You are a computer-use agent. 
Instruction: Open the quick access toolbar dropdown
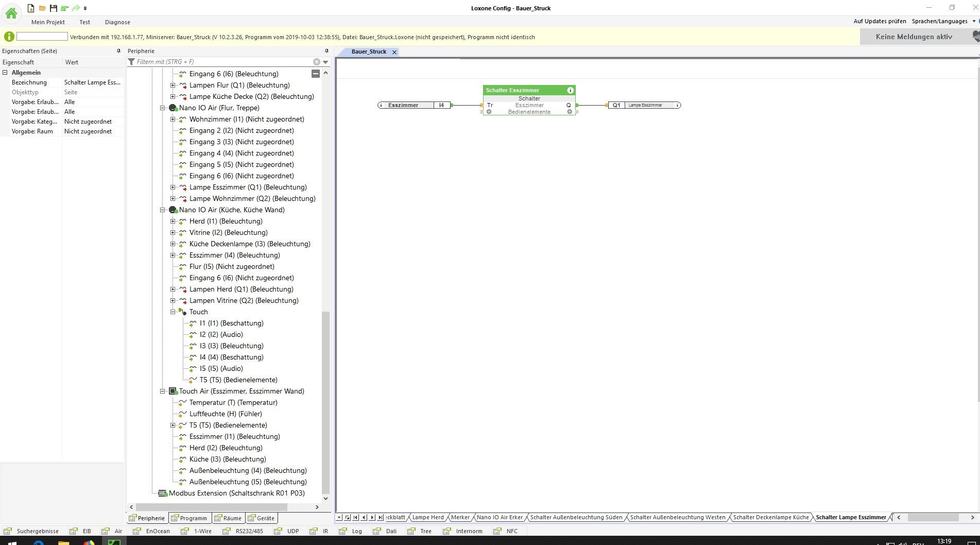click(x=85, y=8)
